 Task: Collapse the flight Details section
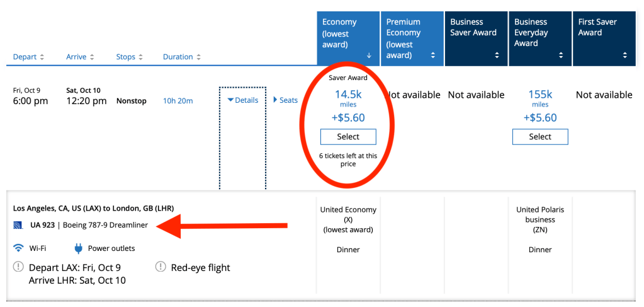tap(243, 100)
